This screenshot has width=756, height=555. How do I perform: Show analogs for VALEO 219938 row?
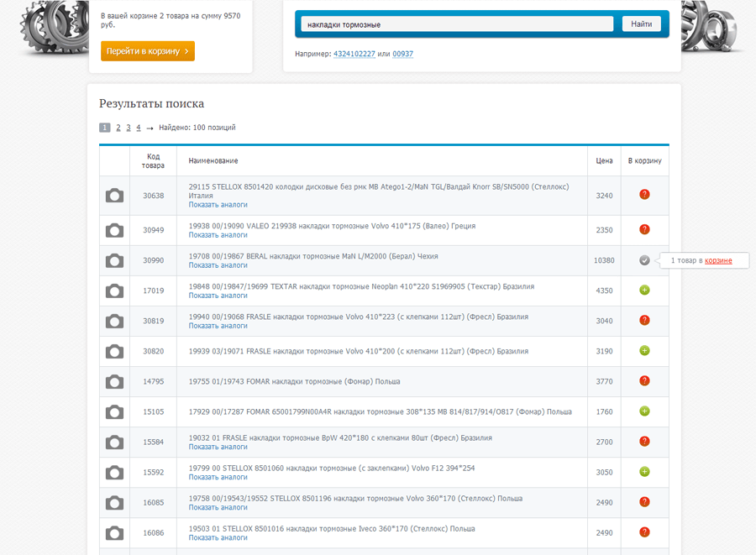point(218,235)
